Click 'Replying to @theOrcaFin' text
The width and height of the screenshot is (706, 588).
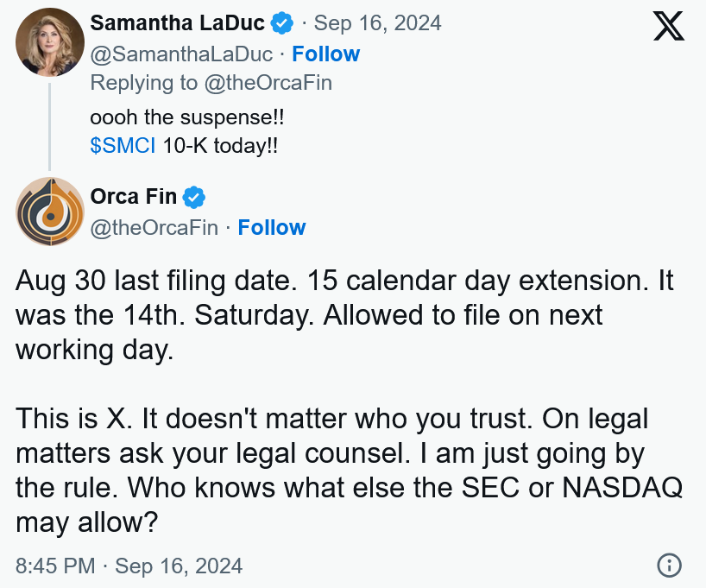click(211, 83)
